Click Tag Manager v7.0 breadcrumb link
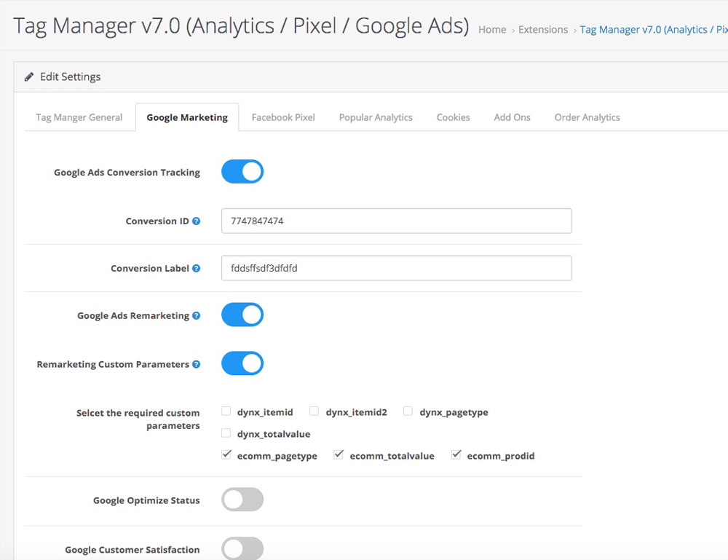Screen dimensions: 728x560 (x=654, y=30)
